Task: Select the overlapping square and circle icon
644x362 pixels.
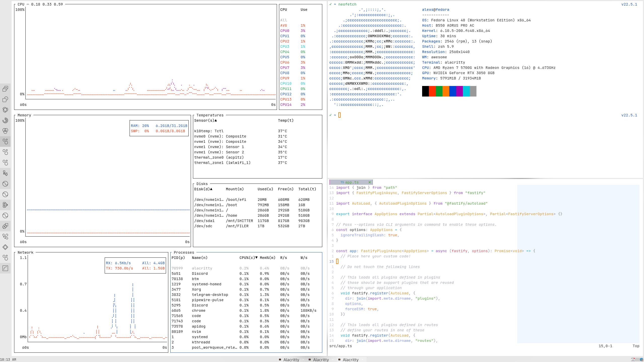Action: point(5,99)
